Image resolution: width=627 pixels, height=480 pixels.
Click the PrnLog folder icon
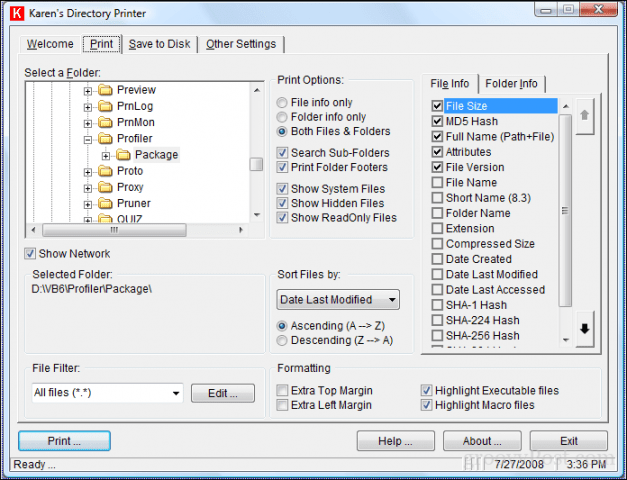pyautogui.click(x=106, y=106)
